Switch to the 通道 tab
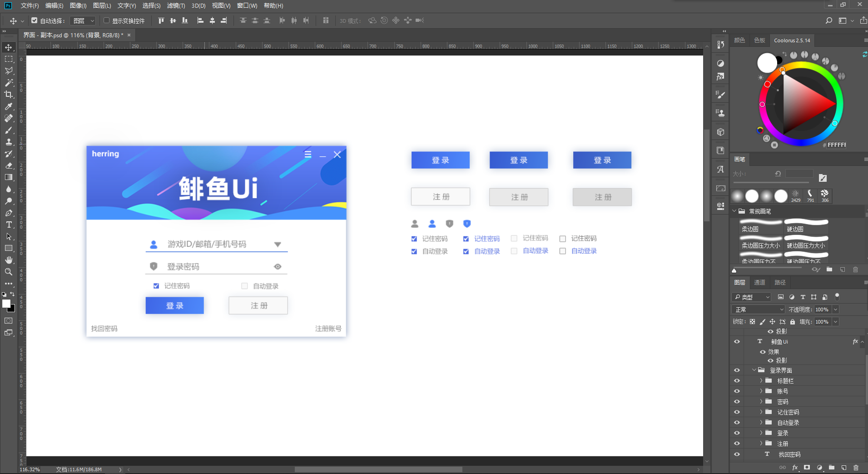 pyautogui.click(x=759, y=282)
